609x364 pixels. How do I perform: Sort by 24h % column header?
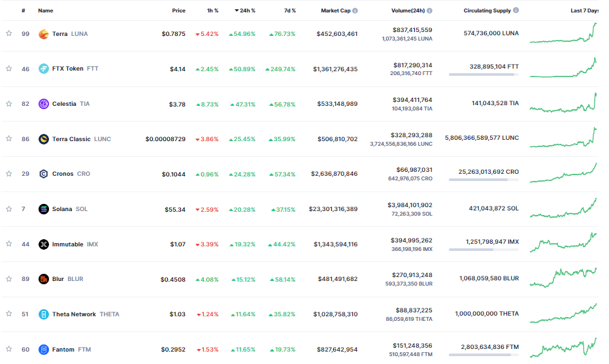pyautogui.click(x=247, y=11)
